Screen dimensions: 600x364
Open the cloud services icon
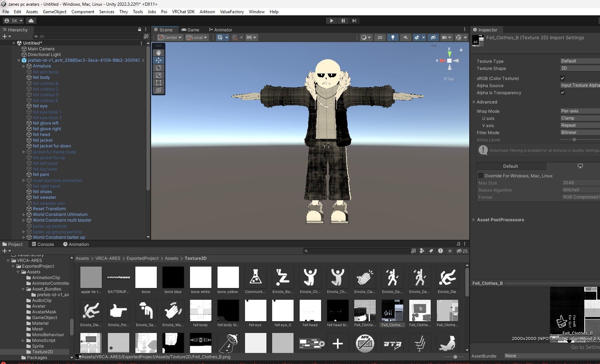pyautogui.click(x=31, y=21)
